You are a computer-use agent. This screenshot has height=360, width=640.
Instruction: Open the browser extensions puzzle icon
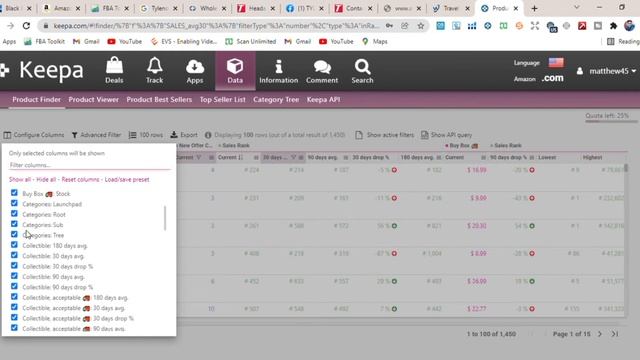[613, 26]
